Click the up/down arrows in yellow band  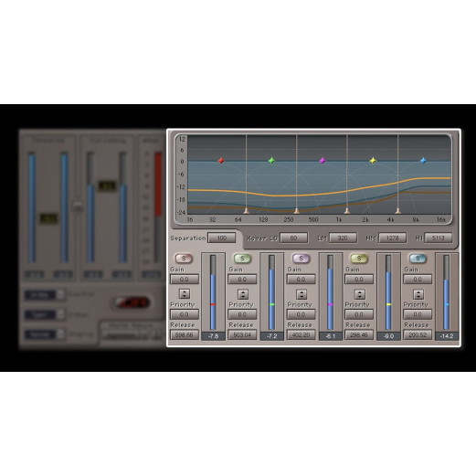point(360,294)
